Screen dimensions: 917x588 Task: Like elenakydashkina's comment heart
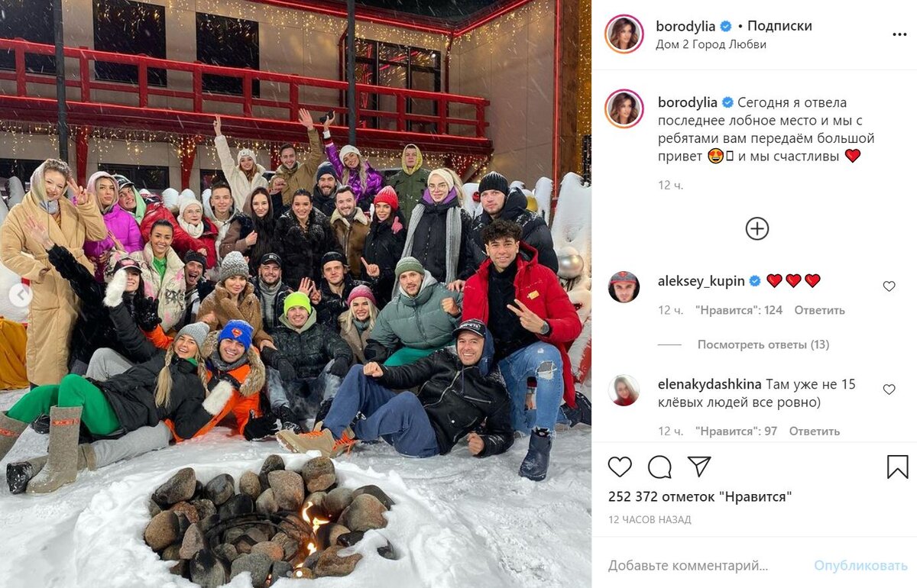click(889, 389)
